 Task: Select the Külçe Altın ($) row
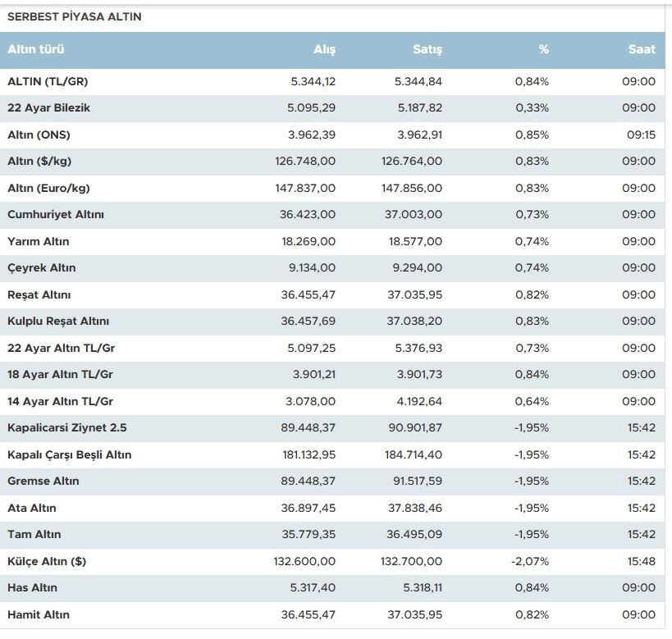pos(332,561)
